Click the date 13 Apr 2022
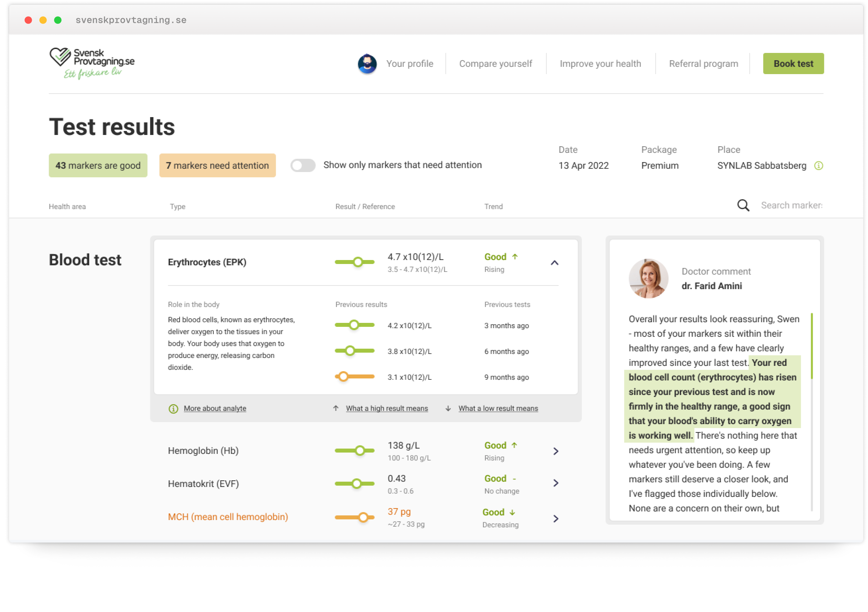Viewport: 868px width, 612px height. click(x=584, y=166)
